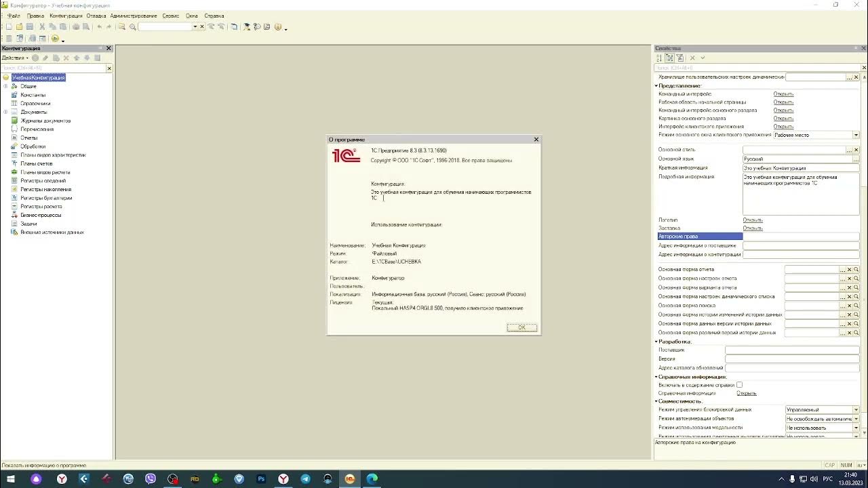Click 'Открыть' link for 'Логотип'
Viewport: 868px width, 488px height.
(753, 220)
